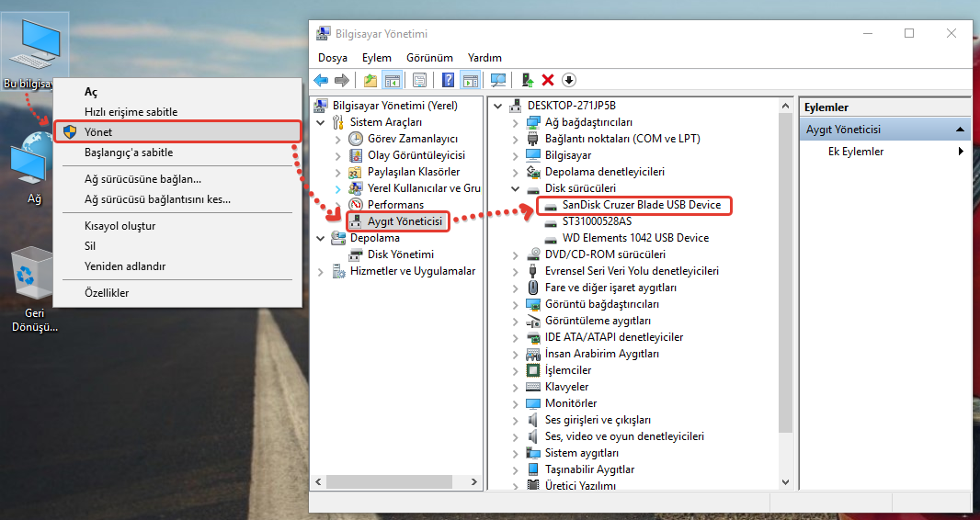
Task: Open the Eylem menu
Action: (x=376, y=57)
